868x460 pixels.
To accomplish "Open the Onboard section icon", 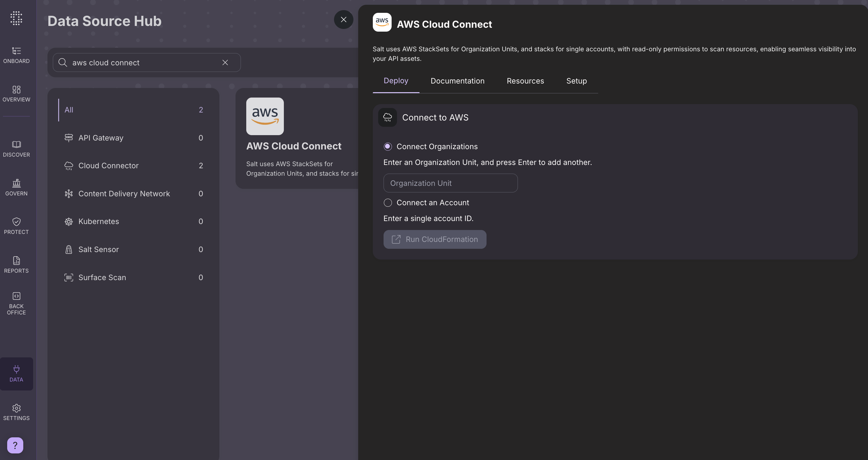I will click(x=16, y=51).
